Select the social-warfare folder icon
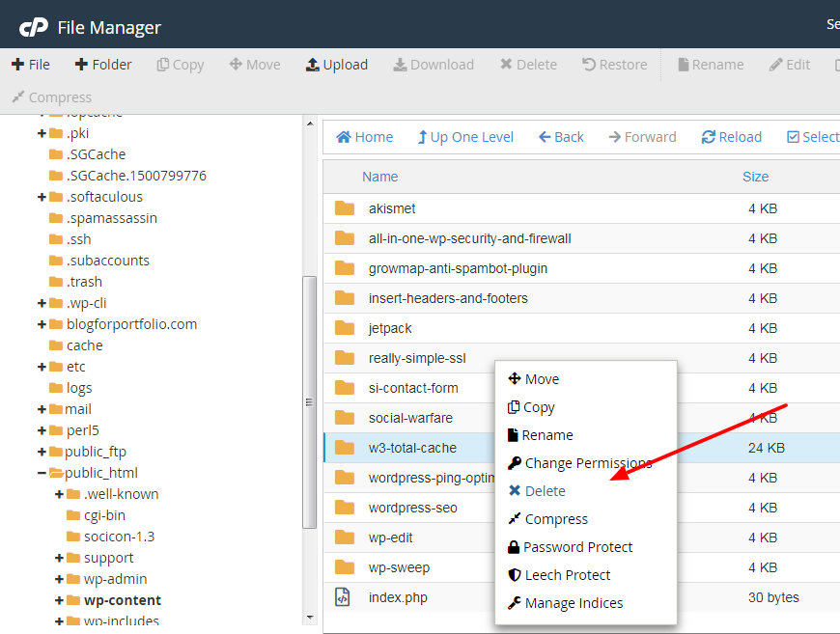This screenshot has height=634, width=840. coord(345,418)
